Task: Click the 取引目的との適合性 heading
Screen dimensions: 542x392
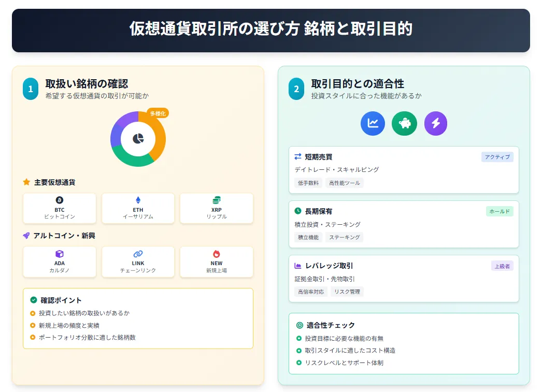Action: tap(358, 83)
